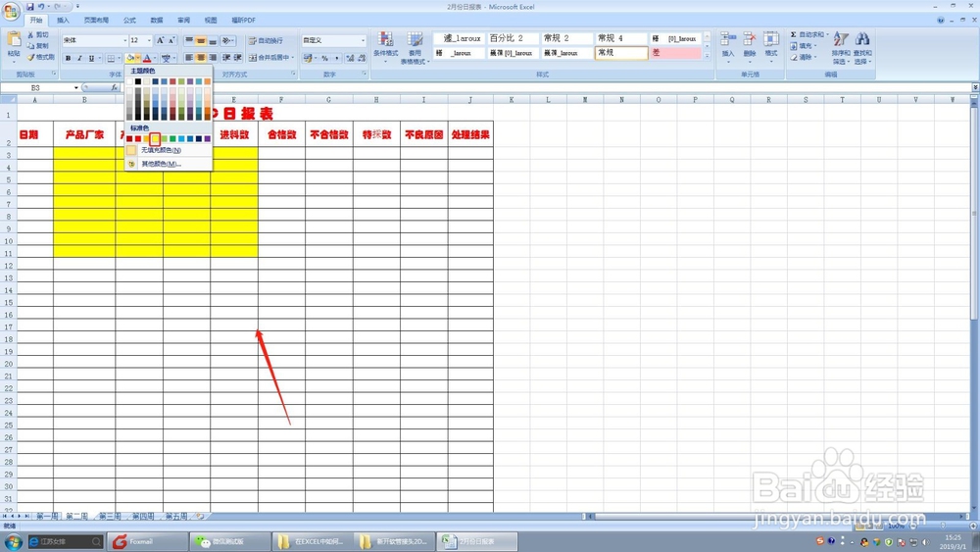Screen dimensions: 980x552
Task: Open the 宋体 font name dropdown
Action: (125, 40)
